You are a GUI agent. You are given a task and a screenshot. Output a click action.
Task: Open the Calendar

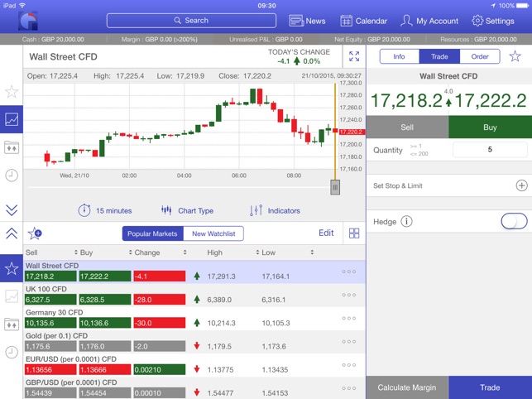363,21
